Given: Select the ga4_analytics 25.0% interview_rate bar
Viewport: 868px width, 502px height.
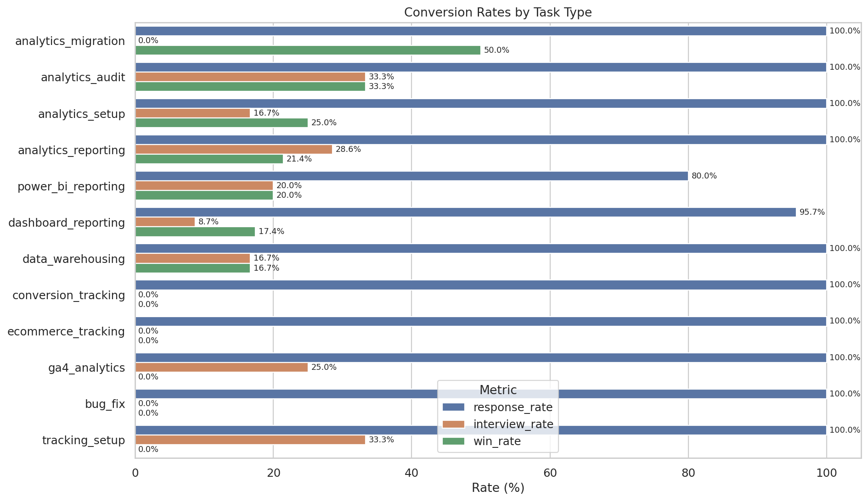Looking at the screenshot, I should coord(221,367).
